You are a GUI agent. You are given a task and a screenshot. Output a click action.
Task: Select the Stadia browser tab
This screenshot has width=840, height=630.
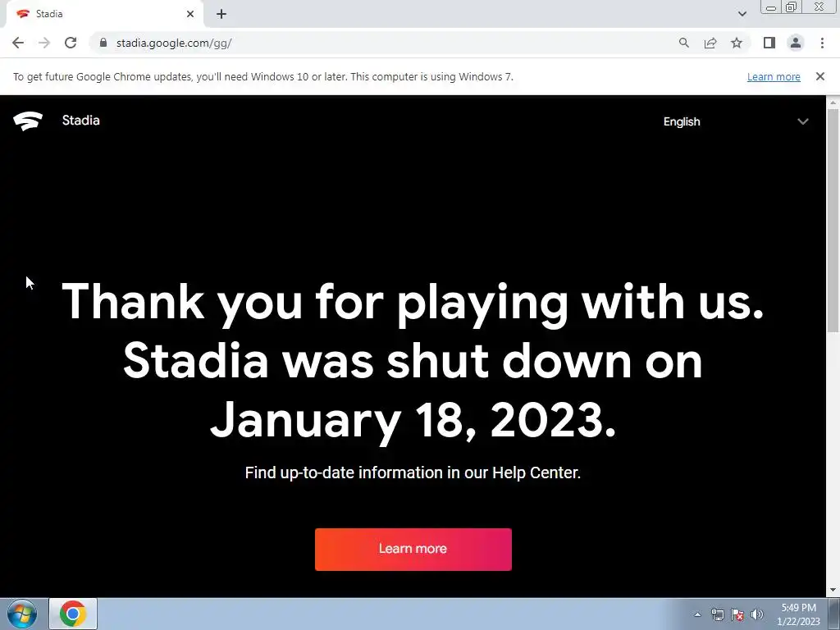[104, 14]
